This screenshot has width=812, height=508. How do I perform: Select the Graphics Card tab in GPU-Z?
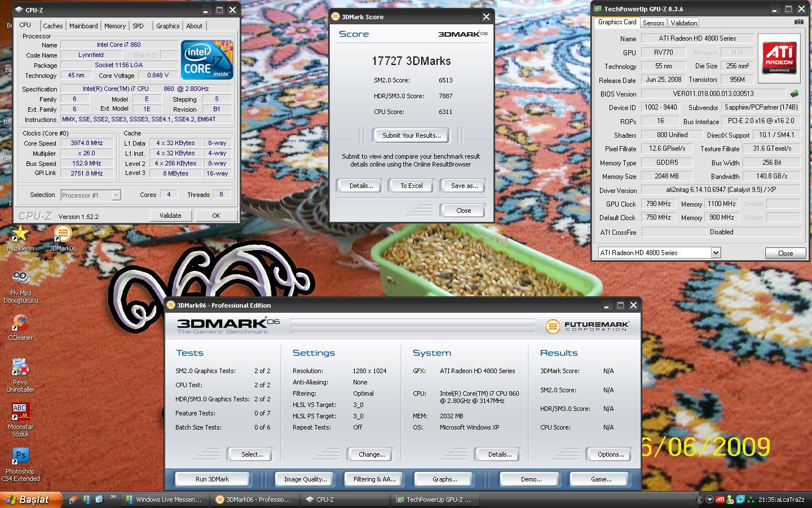click(617, 22)
